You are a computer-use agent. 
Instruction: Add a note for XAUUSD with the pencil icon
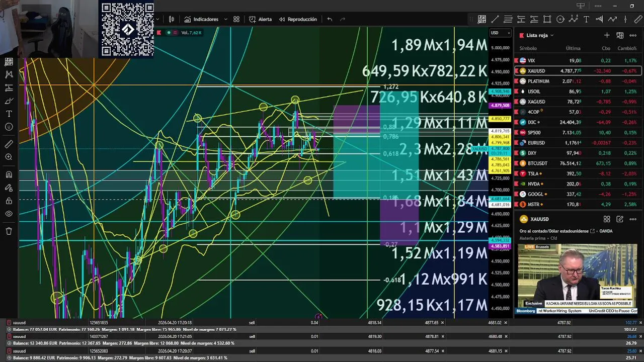(x=620, y=219)
